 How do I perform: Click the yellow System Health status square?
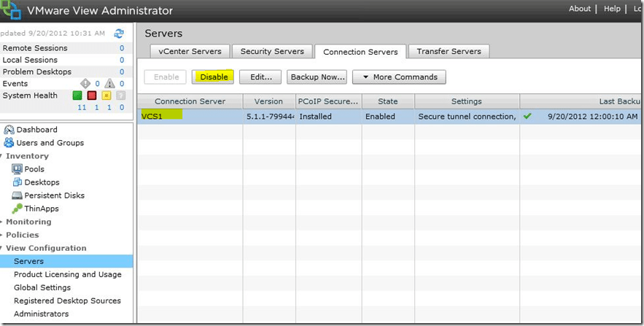tap(106, 96)
